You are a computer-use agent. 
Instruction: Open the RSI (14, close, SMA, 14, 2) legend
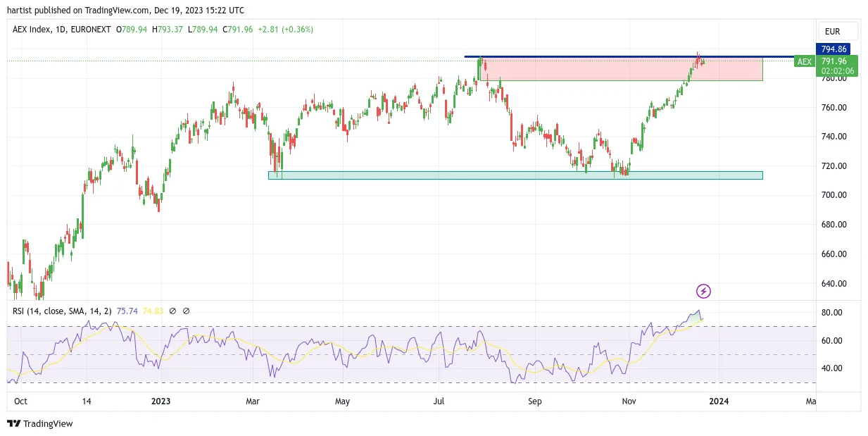click(x=75, y=311)
